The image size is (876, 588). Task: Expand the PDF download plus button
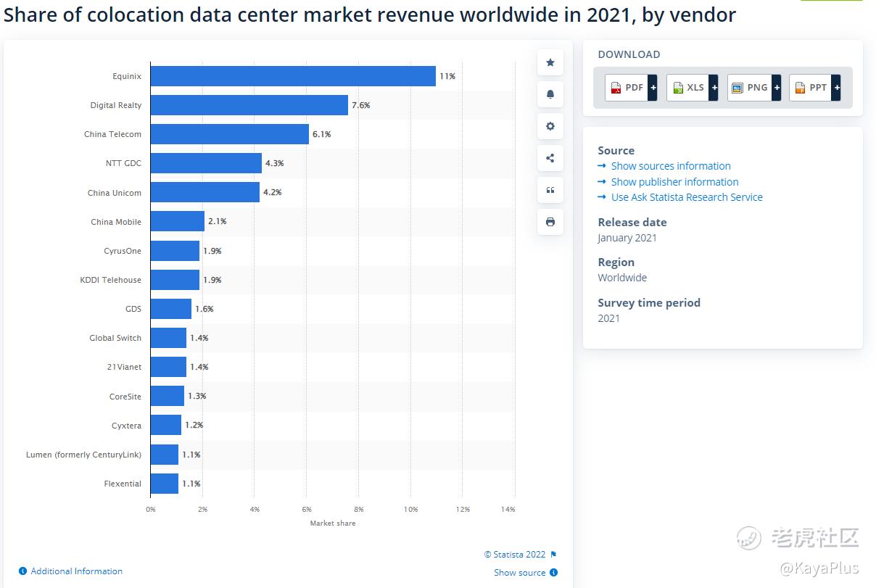(x=653, y=88)
